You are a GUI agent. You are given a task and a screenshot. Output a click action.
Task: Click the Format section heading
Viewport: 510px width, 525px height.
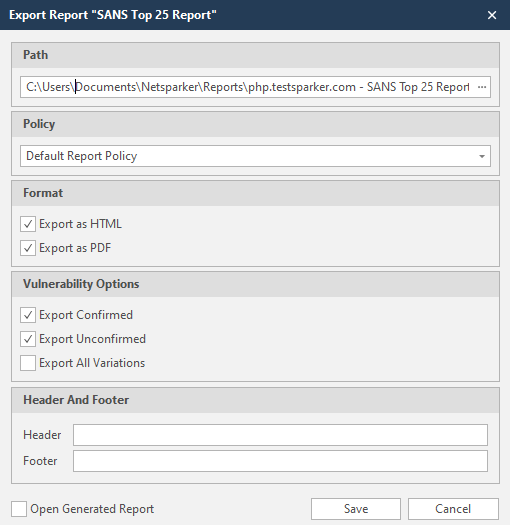(x=43, y=193)
